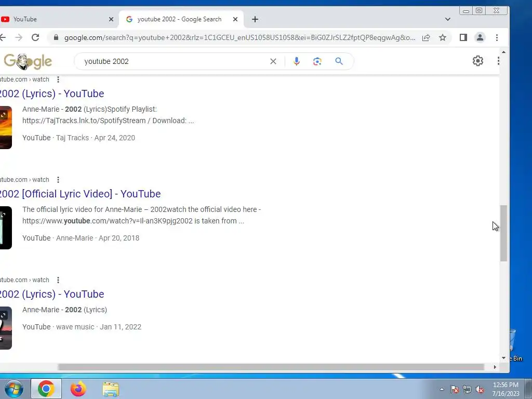Image resolution: width=532 pixels, height=399 pixels.
Task: Click the vertical scrollbar thumb
Action: pos(503,233)
